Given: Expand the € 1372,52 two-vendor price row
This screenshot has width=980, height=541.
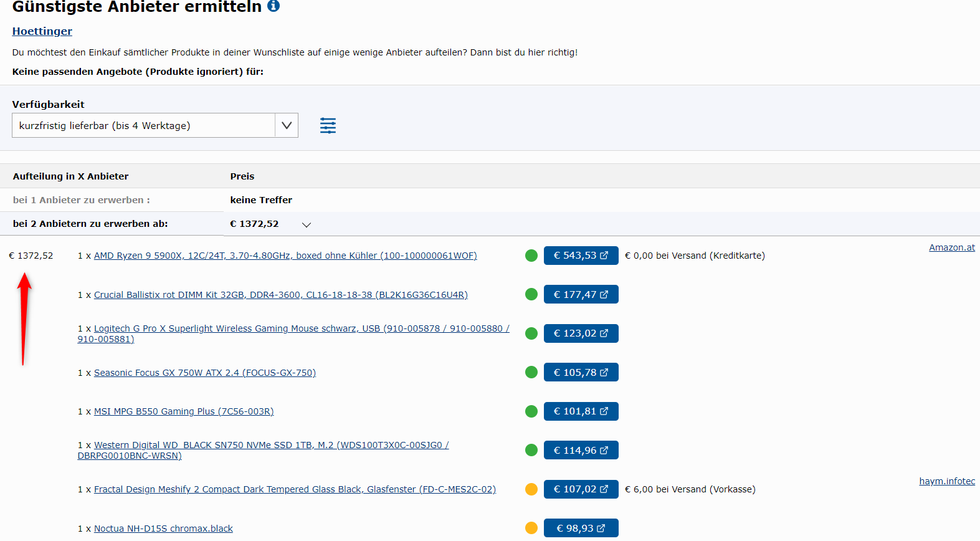Looking at the screenshot, I should 307,224.
